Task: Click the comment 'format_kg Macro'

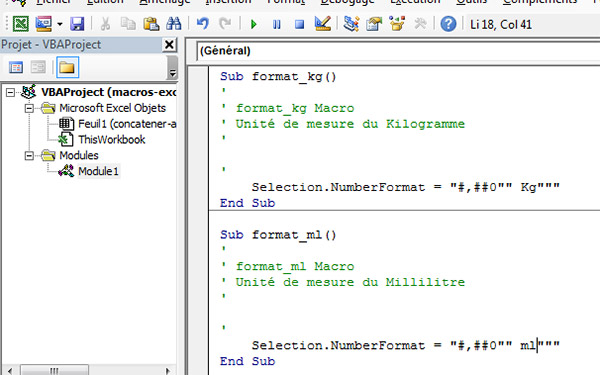Action: pos(295,108)
